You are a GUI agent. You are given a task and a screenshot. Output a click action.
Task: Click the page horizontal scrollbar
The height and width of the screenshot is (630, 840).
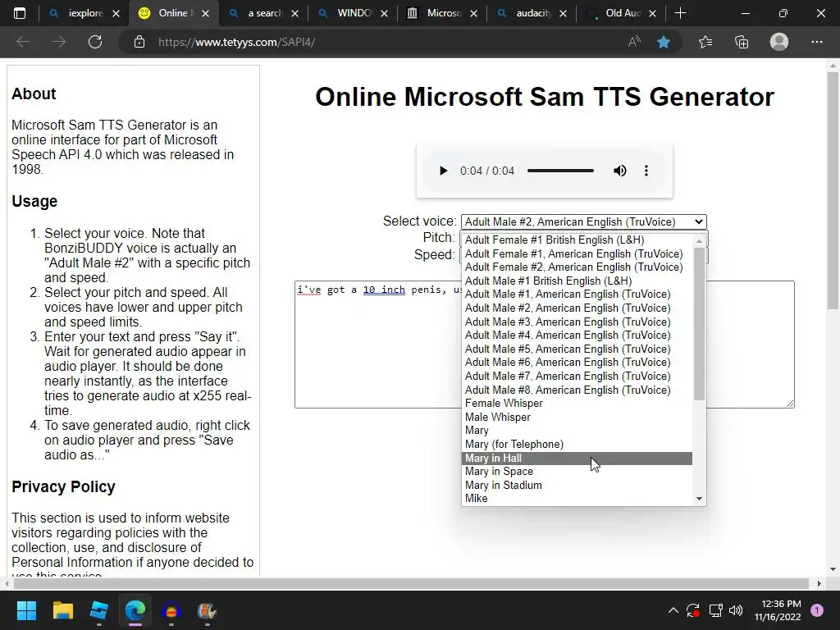click(411, 583)
